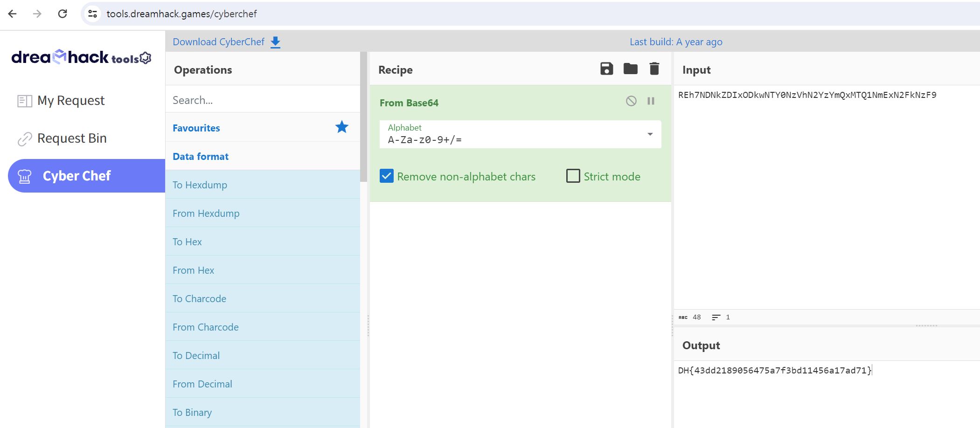The width and height of the screenshot is (980, 428).
Task: Open the Base64 Alphabet dropdown
Action: click(520, 134)
